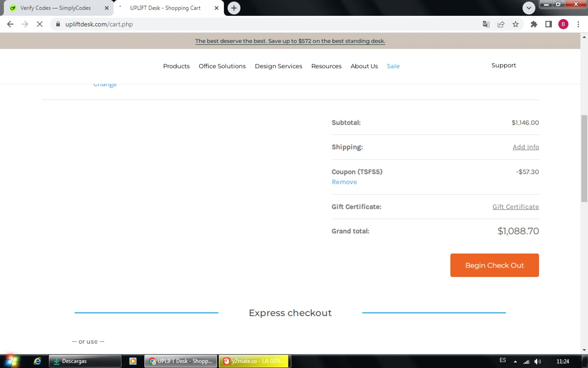Click the site lock icon
This screenshot has width=588, height=368.
pyautogui.click(x=58, y=24)
